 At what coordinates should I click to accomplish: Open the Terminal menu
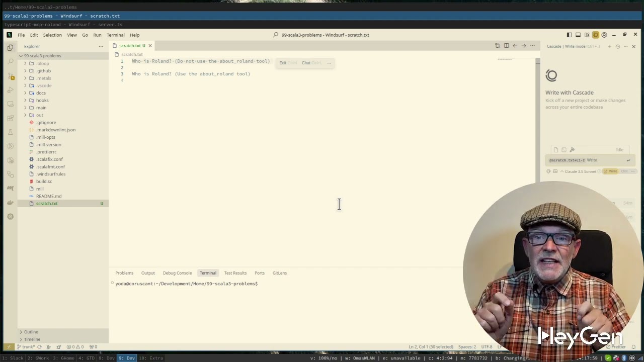click(115, 35)
